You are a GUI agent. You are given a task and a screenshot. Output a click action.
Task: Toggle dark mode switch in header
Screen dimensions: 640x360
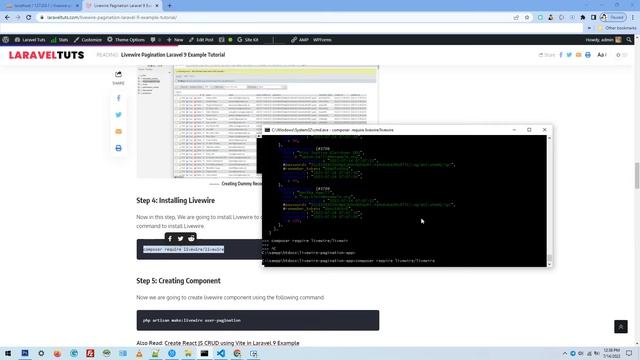621,55
